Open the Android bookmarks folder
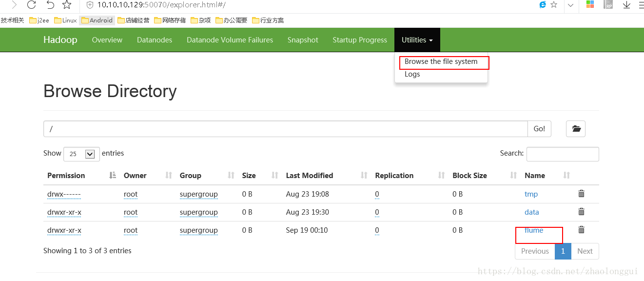 point(97,20)
